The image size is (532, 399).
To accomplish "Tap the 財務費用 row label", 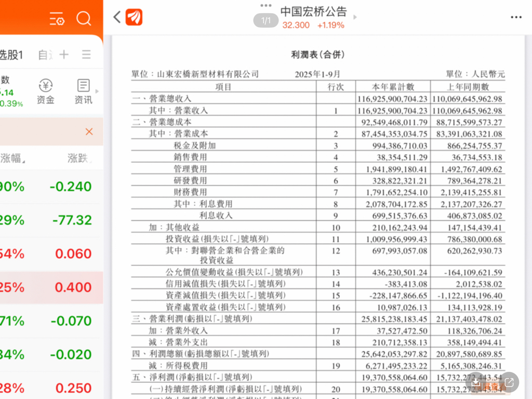I will point(190,192).
